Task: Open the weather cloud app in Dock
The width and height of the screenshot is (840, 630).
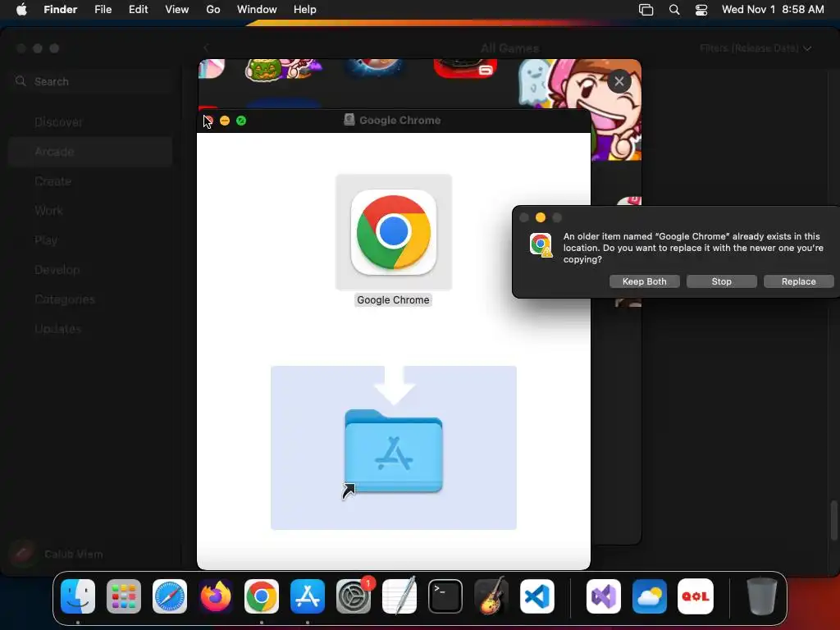Action: (650, 596)
